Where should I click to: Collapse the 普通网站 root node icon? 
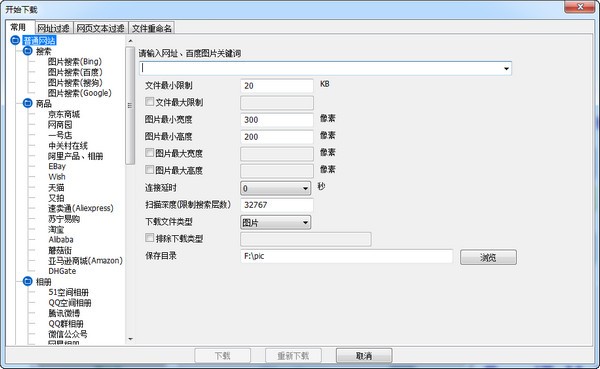tap(15, 40)
